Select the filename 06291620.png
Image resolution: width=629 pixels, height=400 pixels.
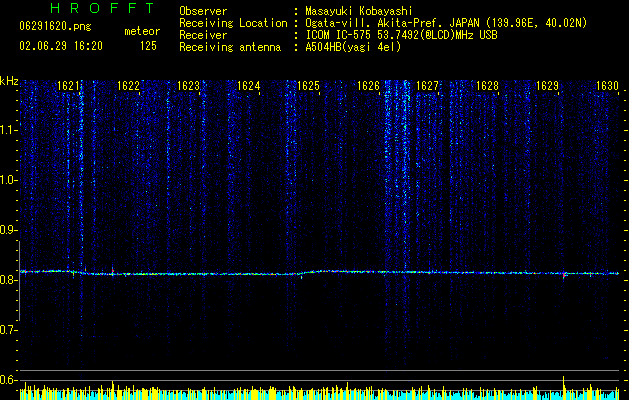55,26
